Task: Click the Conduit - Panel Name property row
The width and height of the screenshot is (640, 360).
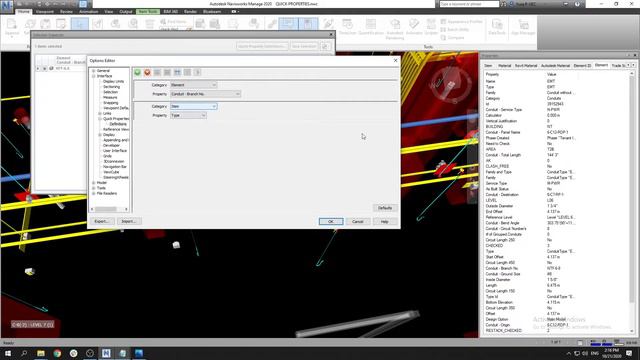Action: pos(557,132)
